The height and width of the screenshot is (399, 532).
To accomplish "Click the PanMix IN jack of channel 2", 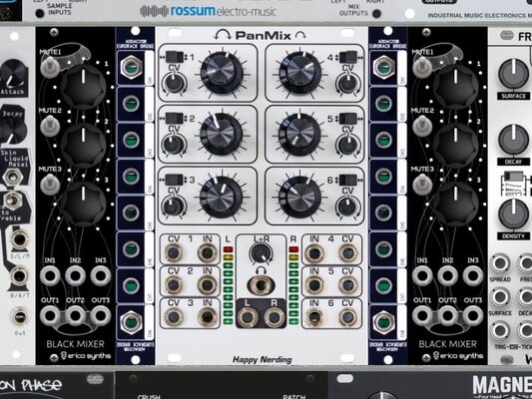I will click(x=207, y=285).
